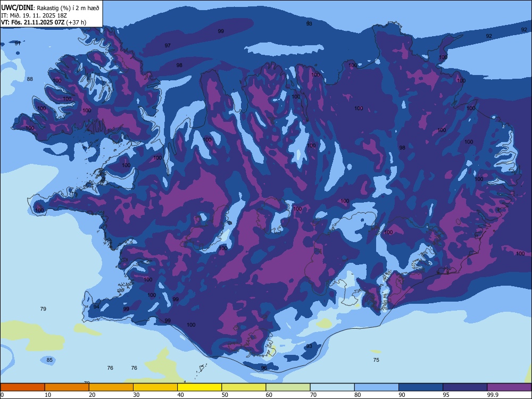Image resolution: width=532 pixels, height=399 pixels.
Task: Pick the 80–90 light blue legend swatch
Action: pos(377,387)
